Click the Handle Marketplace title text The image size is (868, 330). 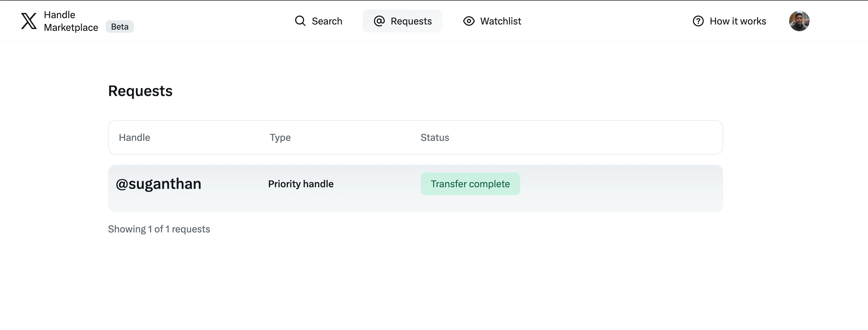click(x=71, y=21)
